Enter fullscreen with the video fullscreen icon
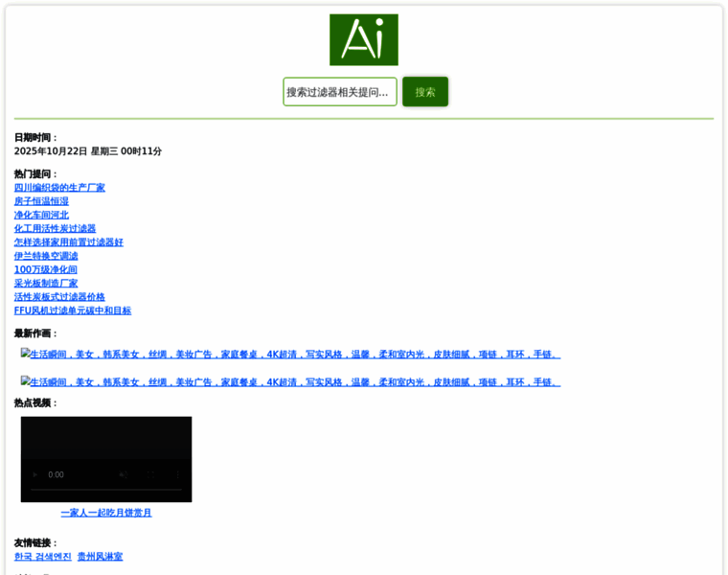The image size is (728, 575). 151,474
